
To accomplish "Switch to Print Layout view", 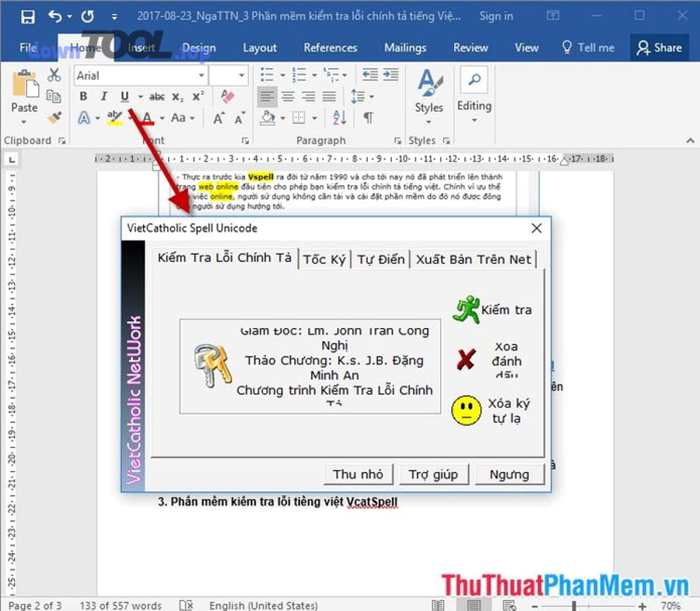I will click(474, 606).
